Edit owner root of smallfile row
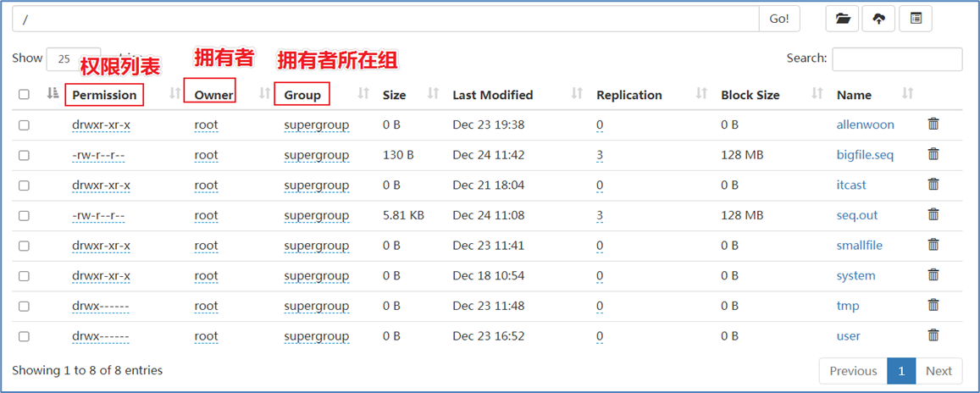 click(x=207, y=245)
